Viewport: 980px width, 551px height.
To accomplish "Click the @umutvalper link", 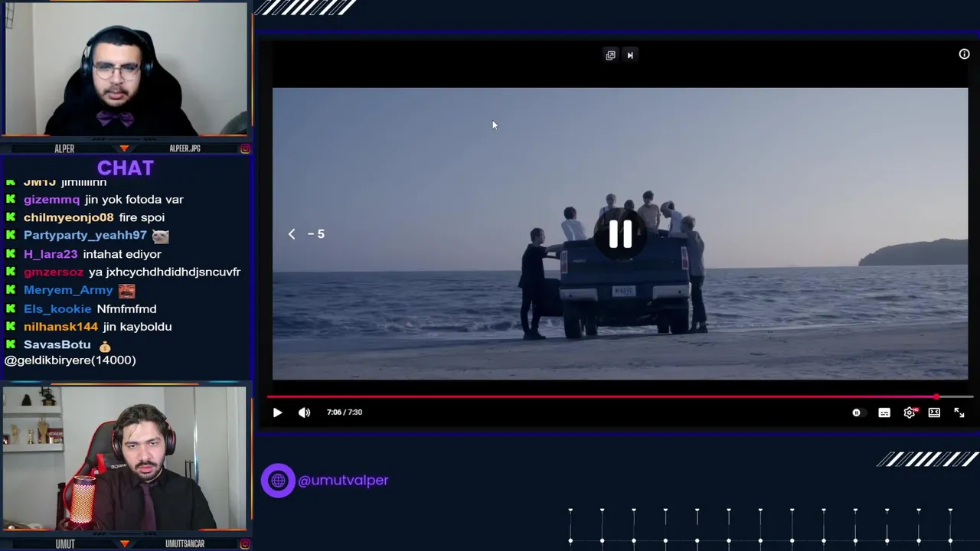I will pyautogui.click(x=343, y=481).
